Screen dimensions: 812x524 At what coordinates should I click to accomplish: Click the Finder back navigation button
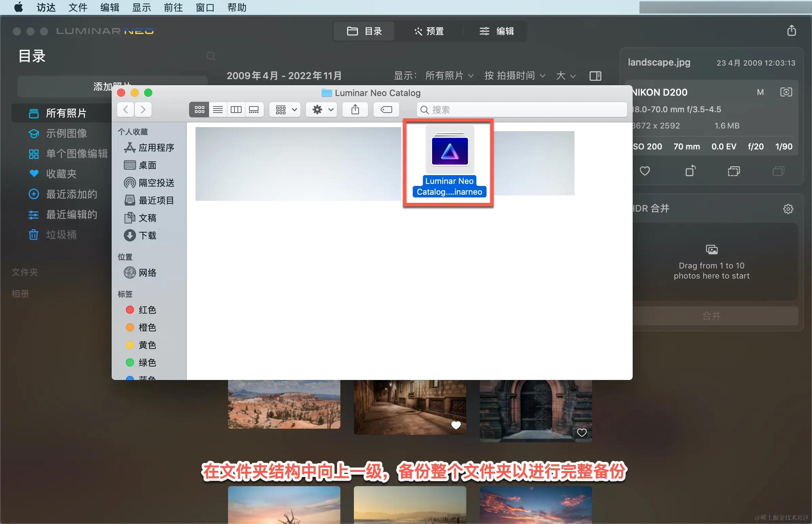click(x=126, y=110)
